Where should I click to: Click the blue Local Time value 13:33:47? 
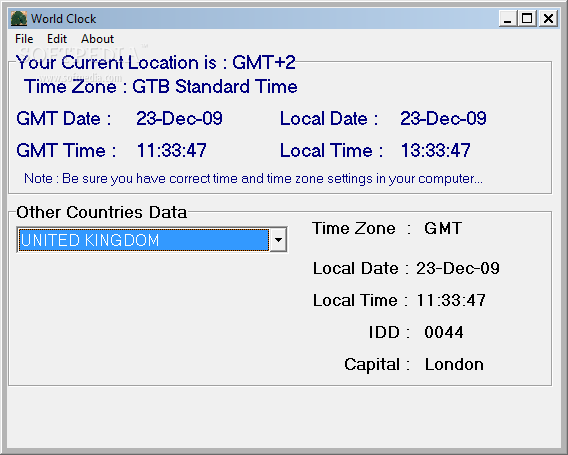point(435,150)
